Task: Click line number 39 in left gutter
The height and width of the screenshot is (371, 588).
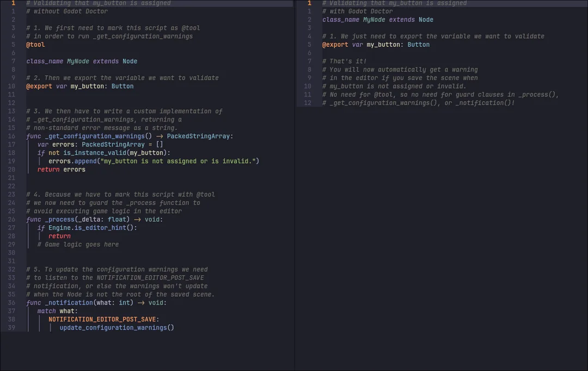Action: click(11, 328)
